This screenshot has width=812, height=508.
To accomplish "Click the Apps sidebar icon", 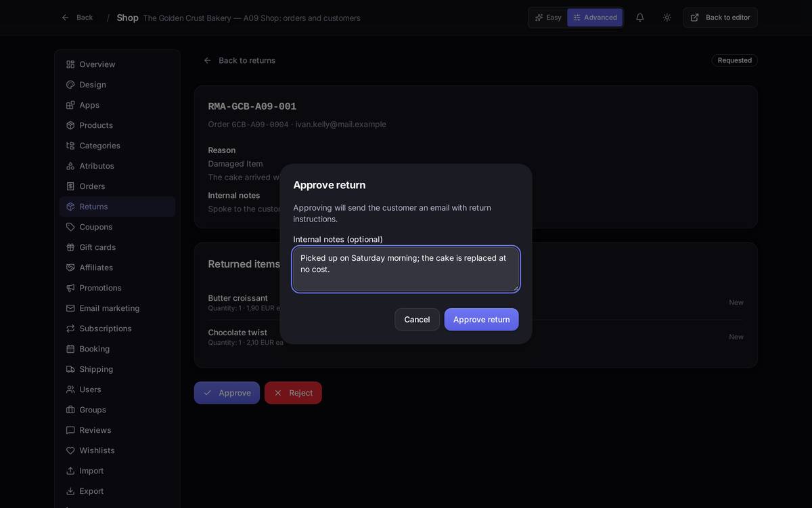I will (70, 105).
